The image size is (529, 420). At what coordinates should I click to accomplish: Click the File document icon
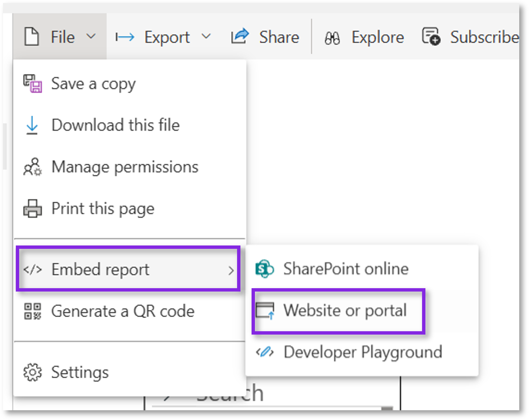click(x=32, y=37)
